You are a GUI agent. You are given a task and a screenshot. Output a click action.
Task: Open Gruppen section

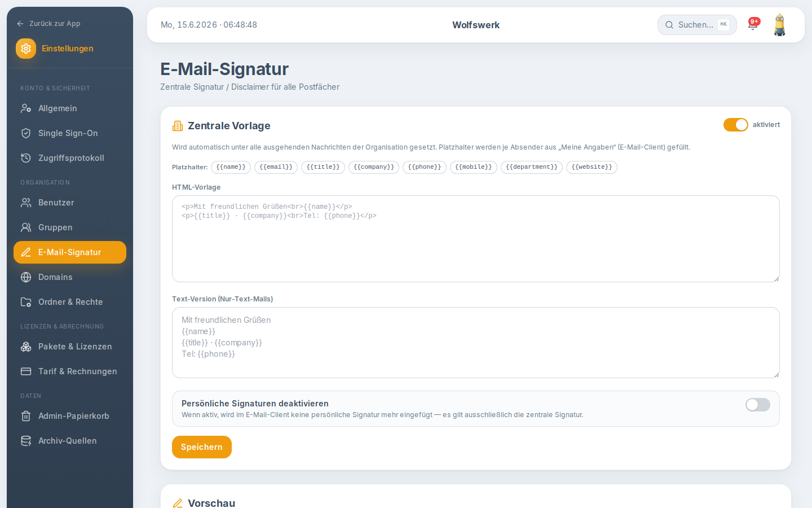click(x=70, y=227)
